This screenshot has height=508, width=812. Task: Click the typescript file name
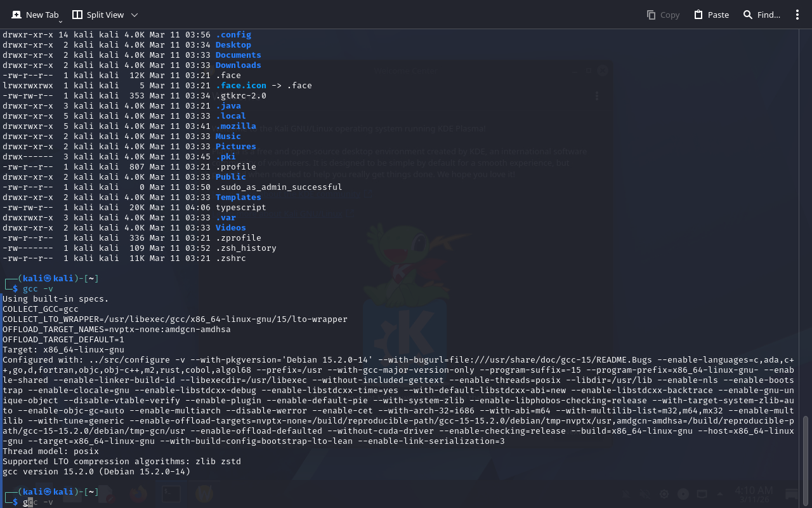coord(241,208)
